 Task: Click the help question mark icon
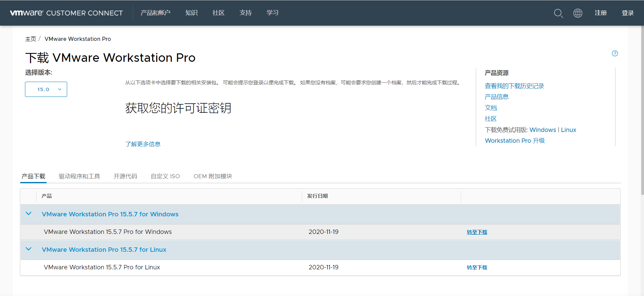(615, 53)
